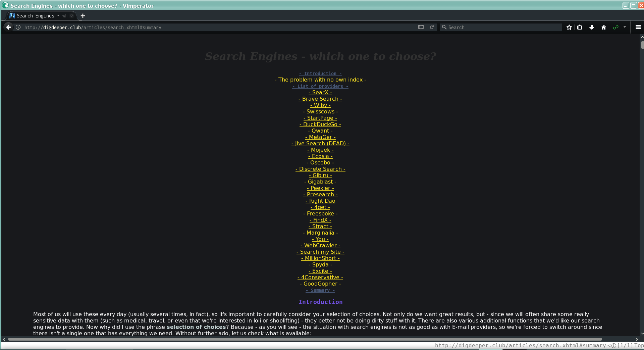The height and width of the screenshot is (350, 644).
Task: Go to Search my Site link
Action: tap(320, 252)
